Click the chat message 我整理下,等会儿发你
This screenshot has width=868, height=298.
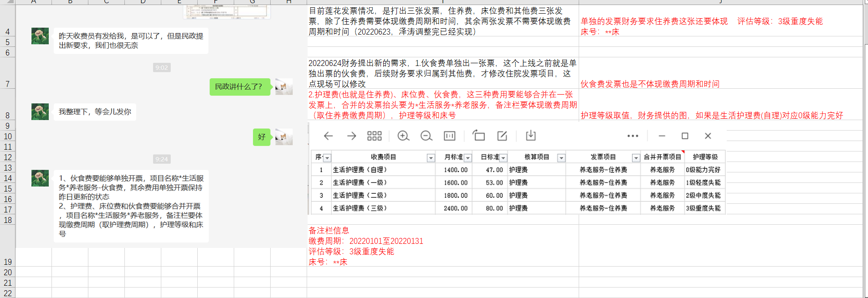pyautogui.click(x=95, y=112)
